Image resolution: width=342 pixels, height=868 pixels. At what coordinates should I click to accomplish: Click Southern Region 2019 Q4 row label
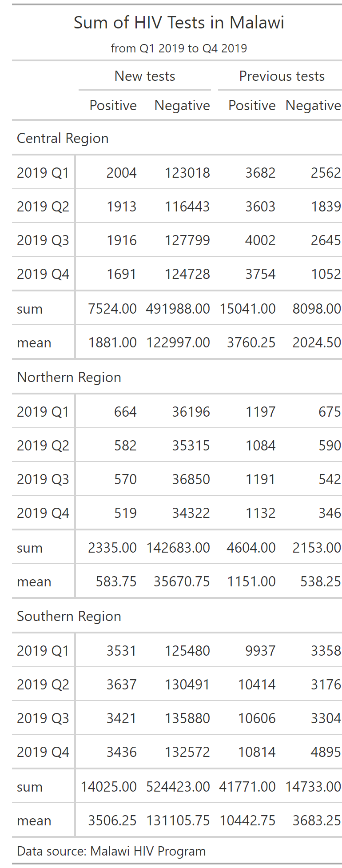click(43, 752)
